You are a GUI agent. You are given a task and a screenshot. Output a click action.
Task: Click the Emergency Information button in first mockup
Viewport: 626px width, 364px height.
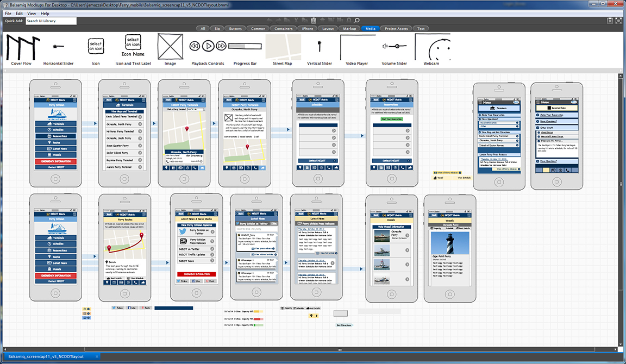(55, 161)
